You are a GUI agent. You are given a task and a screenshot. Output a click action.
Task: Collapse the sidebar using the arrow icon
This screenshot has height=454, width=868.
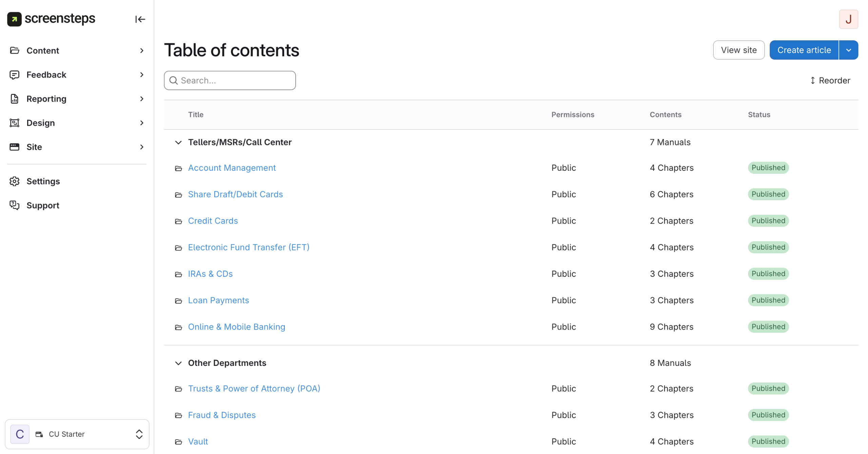pos(140,19)
